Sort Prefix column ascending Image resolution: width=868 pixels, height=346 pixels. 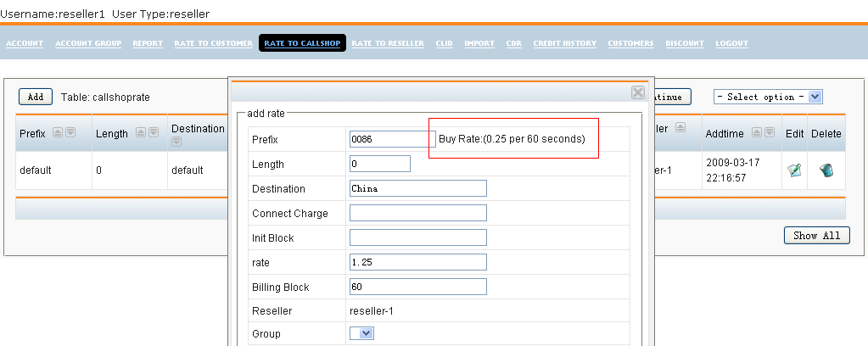[57, 133]
